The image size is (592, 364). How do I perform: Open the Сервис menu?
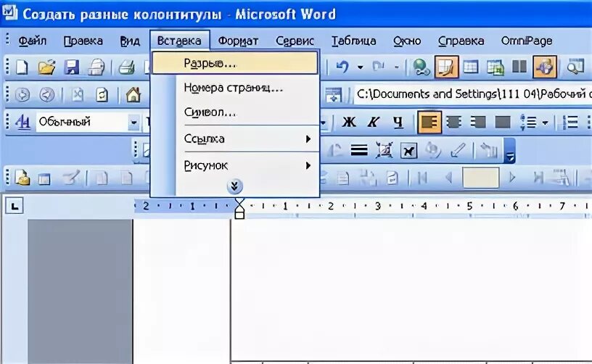point(295,41)
